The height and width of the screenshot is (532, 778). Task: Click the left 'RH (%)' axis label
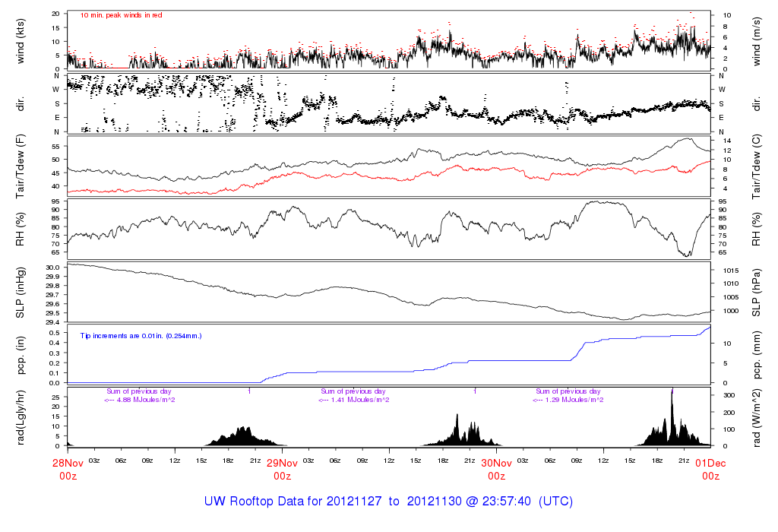[x=21, y=229]
